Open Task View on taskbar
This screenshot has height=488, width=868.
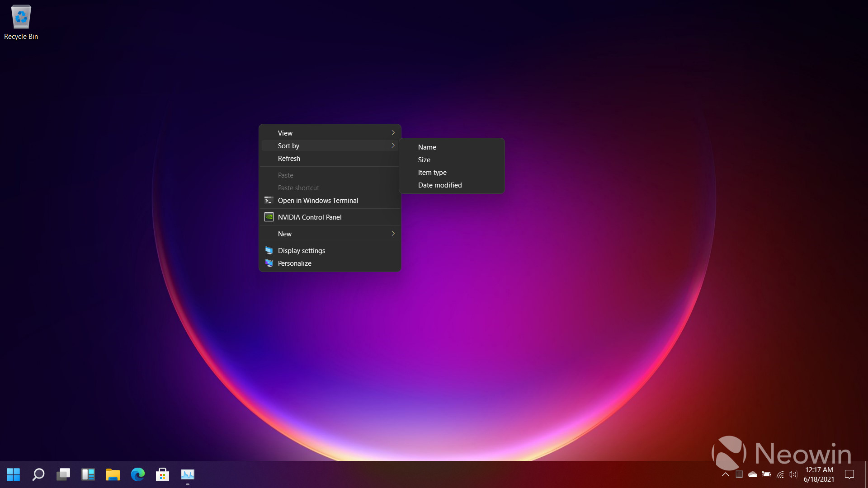coord(63,474)
